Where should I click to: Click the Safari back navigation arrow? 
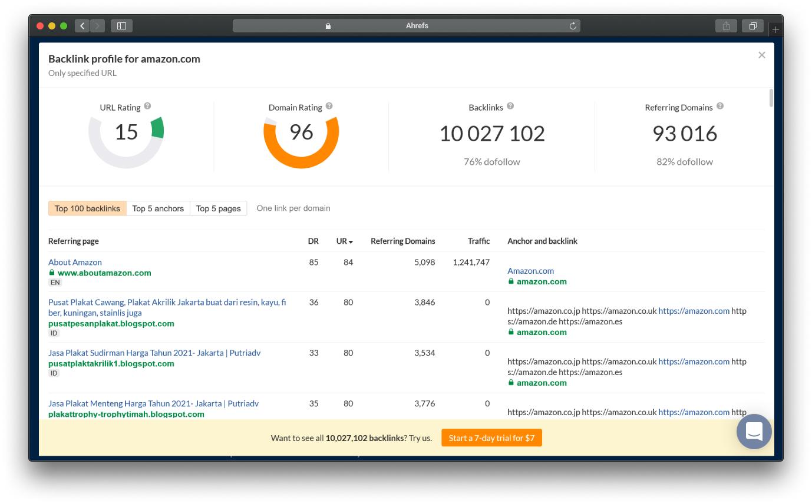[x=82, y=26]
